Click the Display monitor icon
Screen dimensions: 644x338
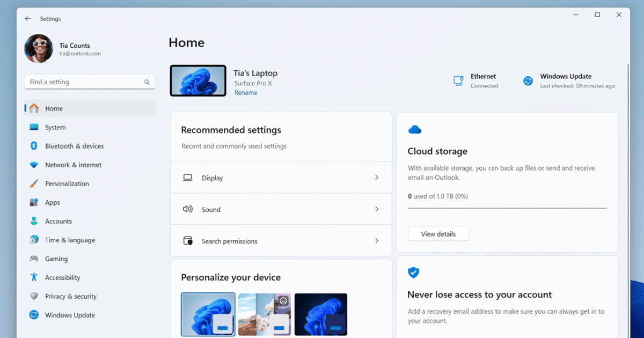click(187, 177)
